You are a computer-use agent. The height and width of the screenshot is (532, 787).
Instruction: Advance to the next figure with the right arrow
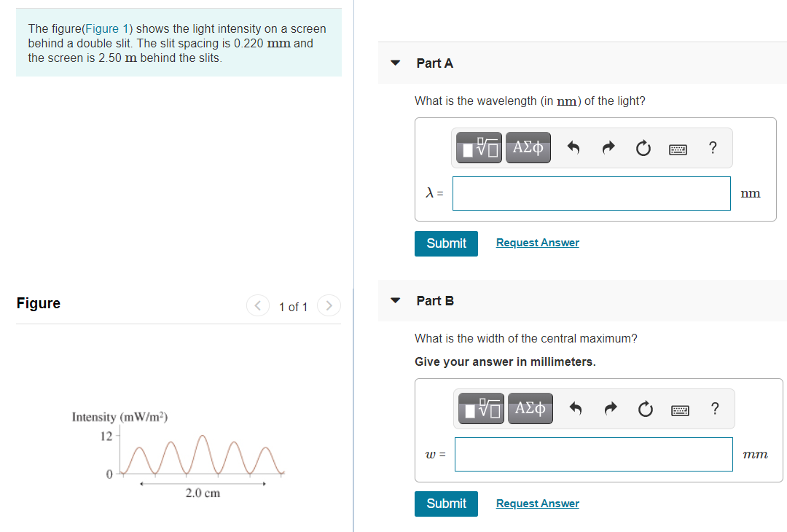coord(329,306)
